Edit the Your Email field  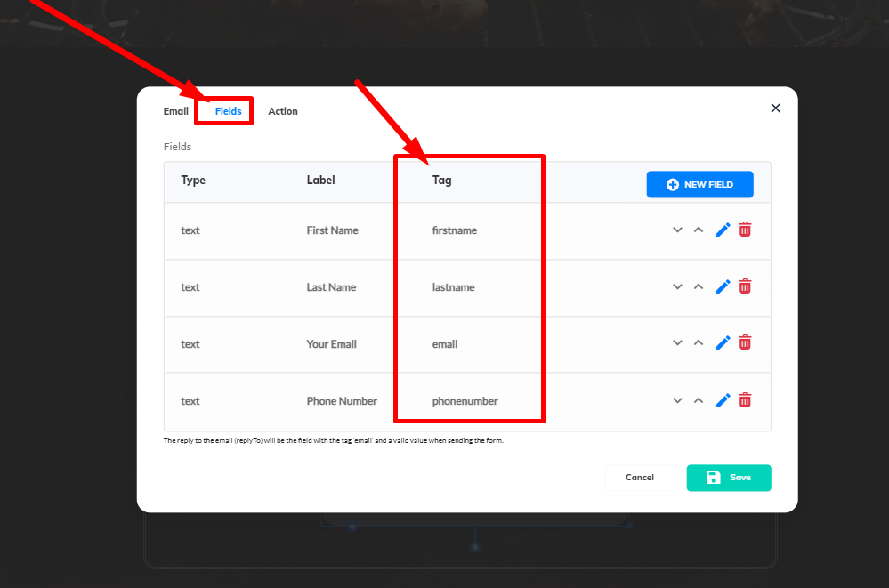coord(723,343)
